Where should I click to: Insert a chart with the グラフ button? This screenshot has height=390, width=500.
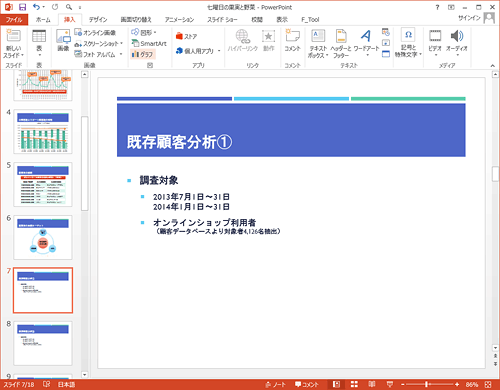(x=143, y=54)
